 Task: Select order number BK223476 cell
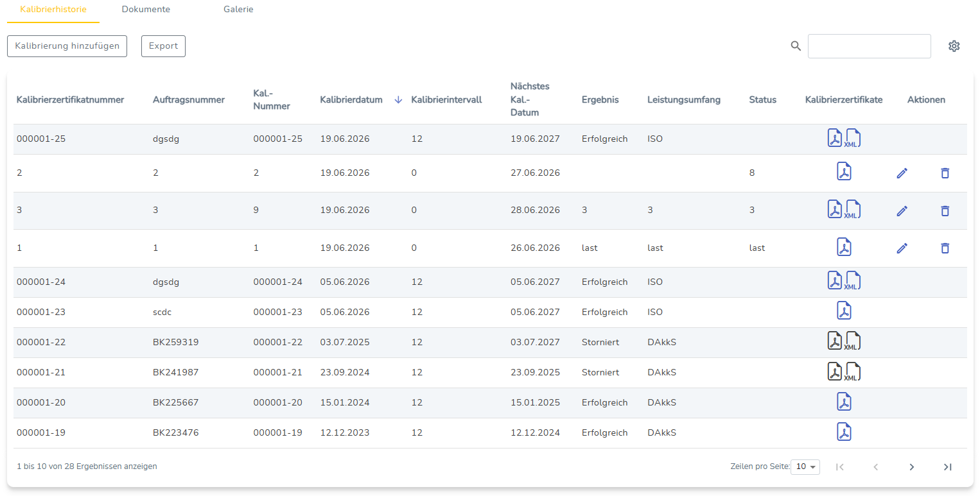point(175,432)
